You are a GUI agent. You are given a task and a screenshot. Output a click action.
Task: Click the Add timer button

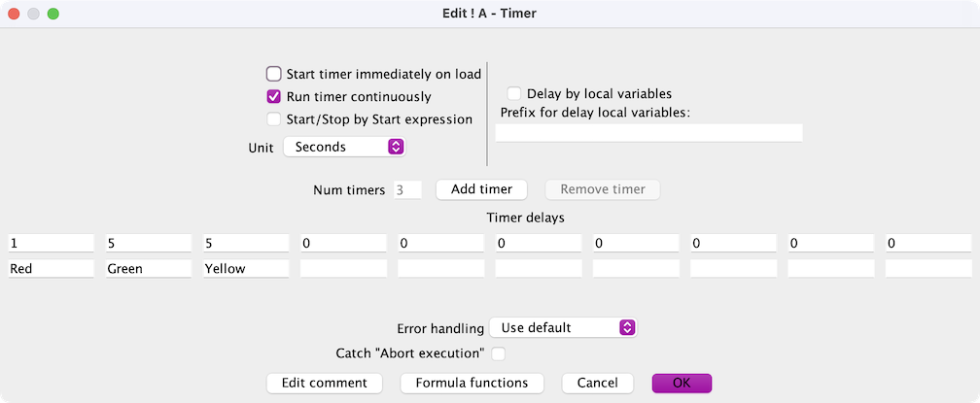point(482,189)
